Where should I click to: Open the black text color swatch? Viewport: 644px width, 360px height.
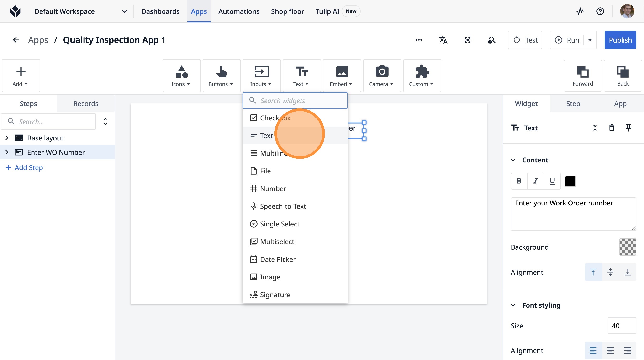coord(570,181)
